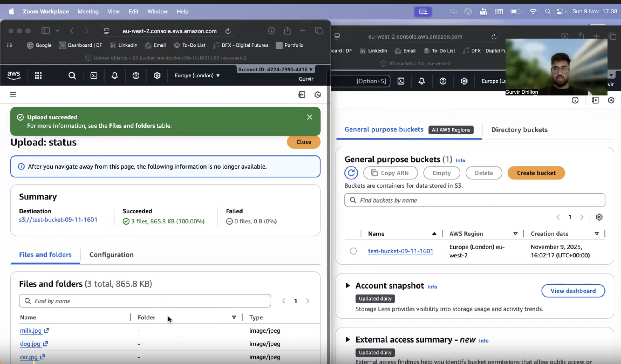Open the AWS services grid menu
The width and height of the screenshot is (621, 364).
coord(38,75)
